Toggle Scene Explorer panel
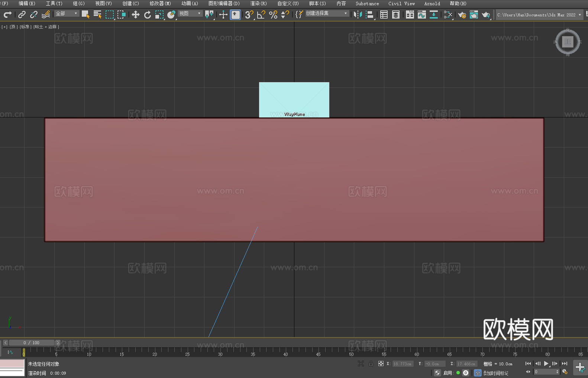The image size is (588, 378). coord(384,14)
